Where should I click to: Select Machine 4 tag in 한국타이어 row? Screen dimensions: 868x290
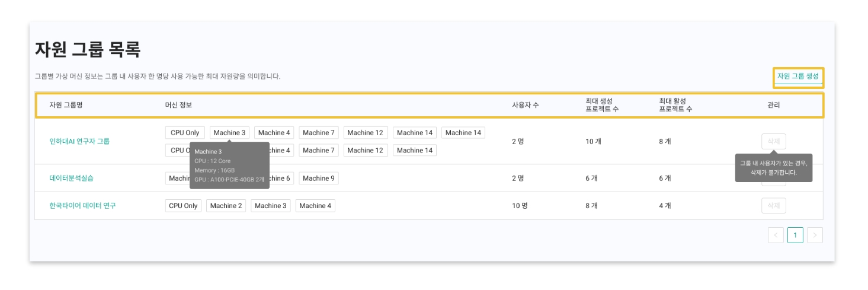[x=316, y=206]
